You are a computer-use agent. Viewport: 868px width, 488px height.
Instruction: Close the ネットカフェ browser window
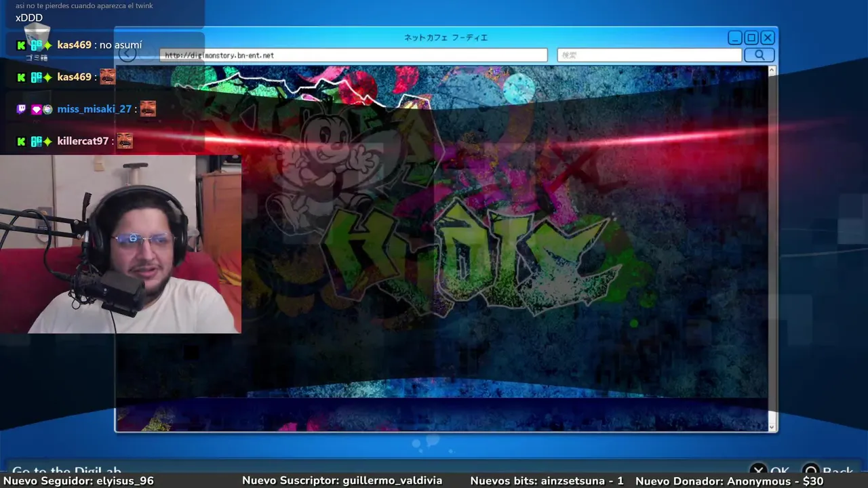click(x=768, y=38)
